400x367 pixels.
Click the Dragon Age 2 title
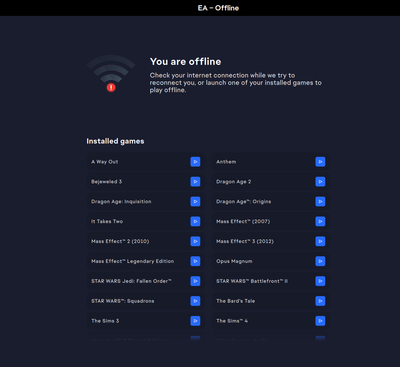tap(233, 182)
